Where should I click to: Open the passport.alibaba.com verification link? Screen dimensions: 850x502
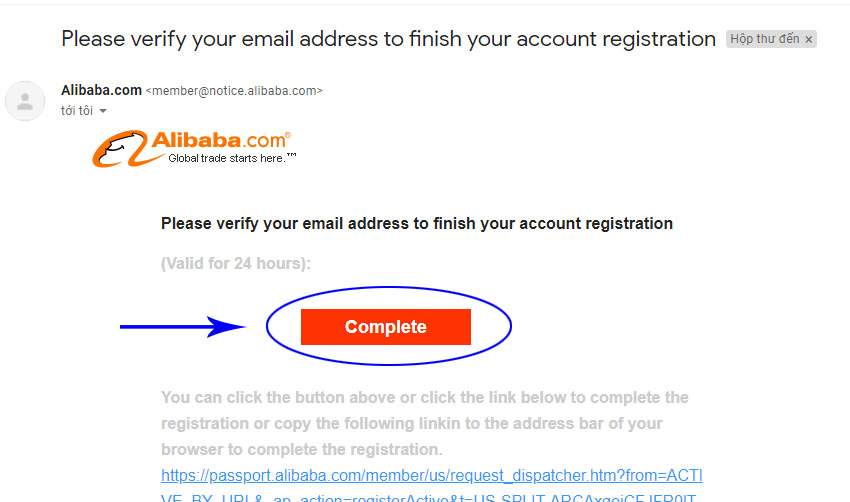pyautogui.click(x=432, y=475)
